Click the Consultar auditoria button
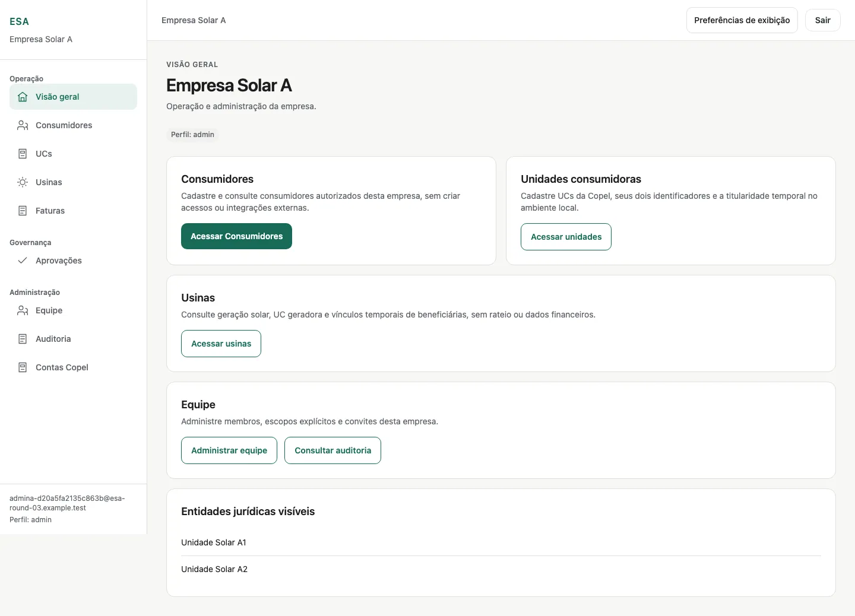Viewport: 855px width, 616px height. point(332,450)
